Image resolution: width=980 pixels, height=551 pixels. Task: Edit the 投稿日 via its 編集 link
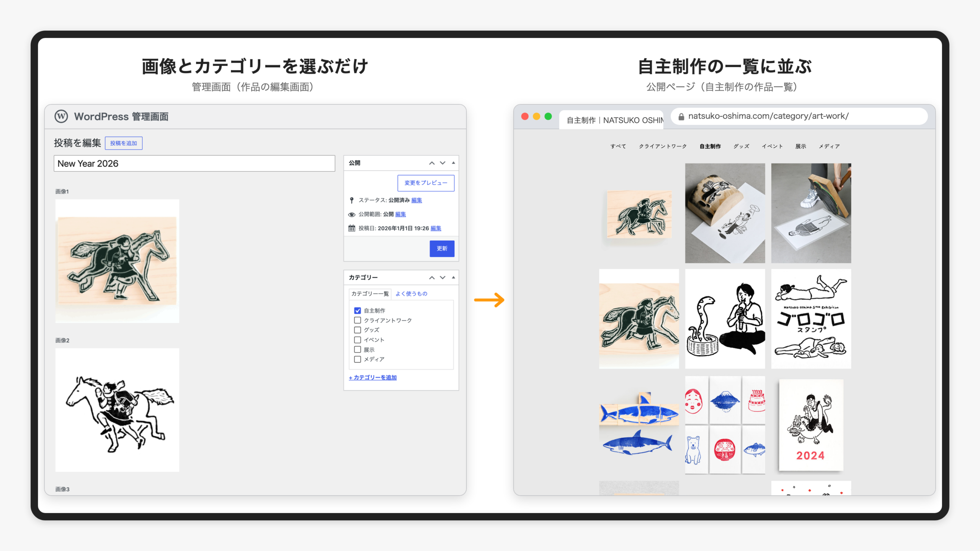(x=436, y=228)
